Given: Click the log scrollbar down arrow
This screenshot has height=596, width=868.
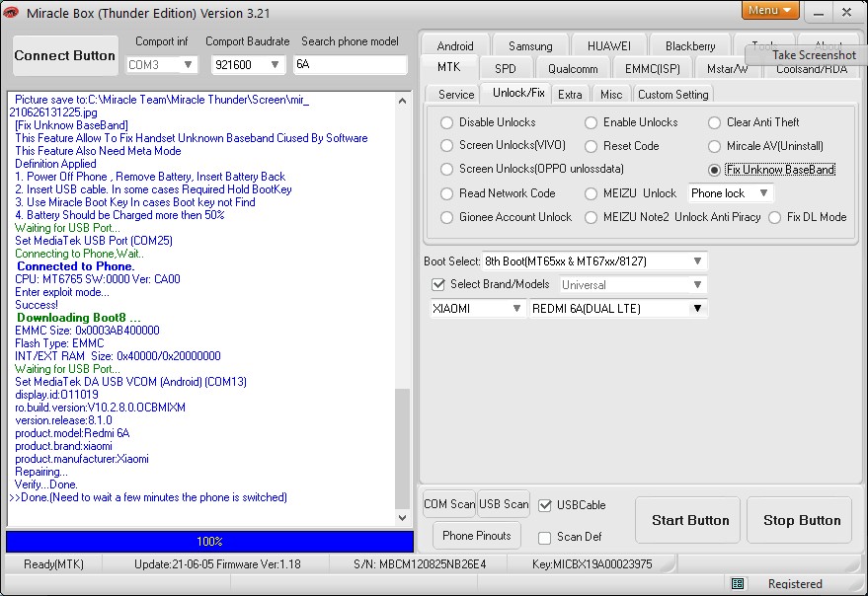Looking at the screenshot, I should 403,518.
